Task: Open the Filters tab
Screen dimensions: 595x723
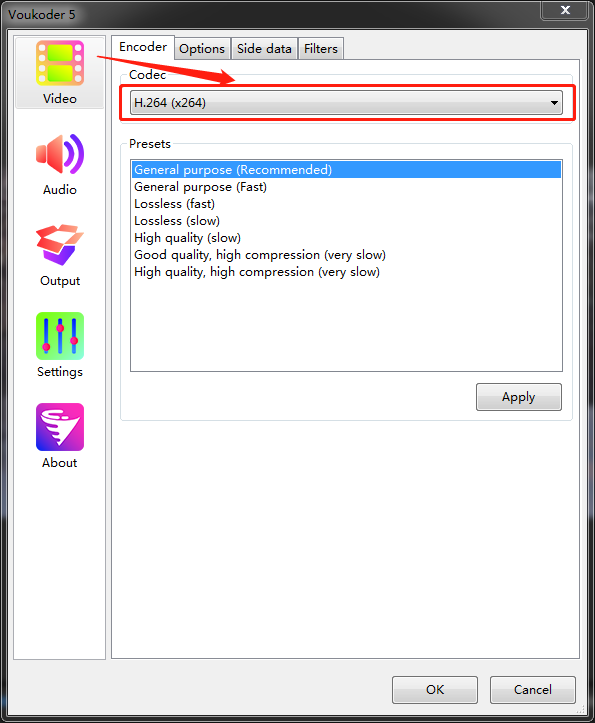Action: click(x=321, y=48)
